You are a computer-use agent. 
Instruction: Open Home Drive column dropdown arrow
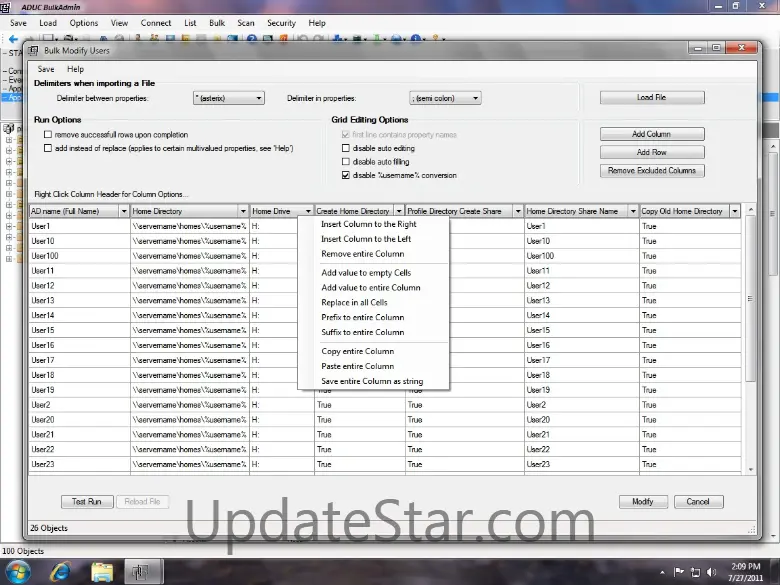[308, 211]
